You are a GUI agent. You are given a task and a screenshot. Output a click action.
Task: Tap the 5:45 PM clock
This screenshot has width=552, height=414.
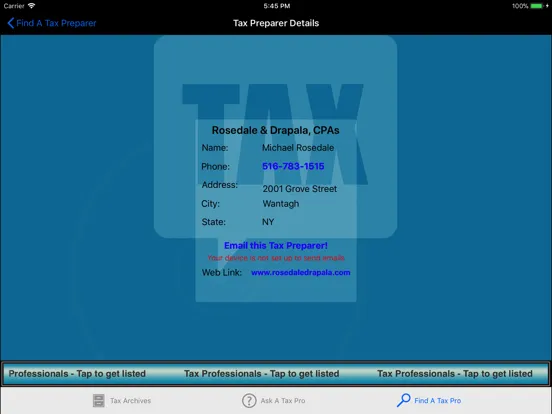(x=277, y=6)
